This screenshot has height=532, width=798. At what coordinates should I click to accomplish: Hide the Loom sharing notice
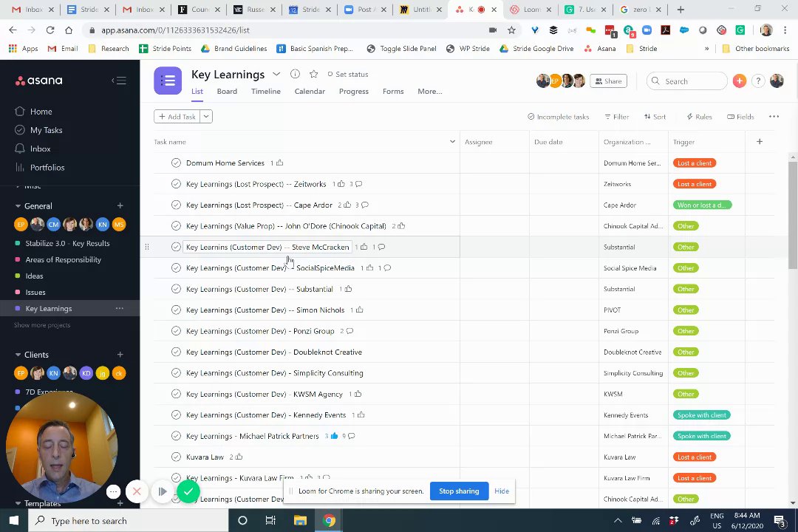[x=501, y=491]
